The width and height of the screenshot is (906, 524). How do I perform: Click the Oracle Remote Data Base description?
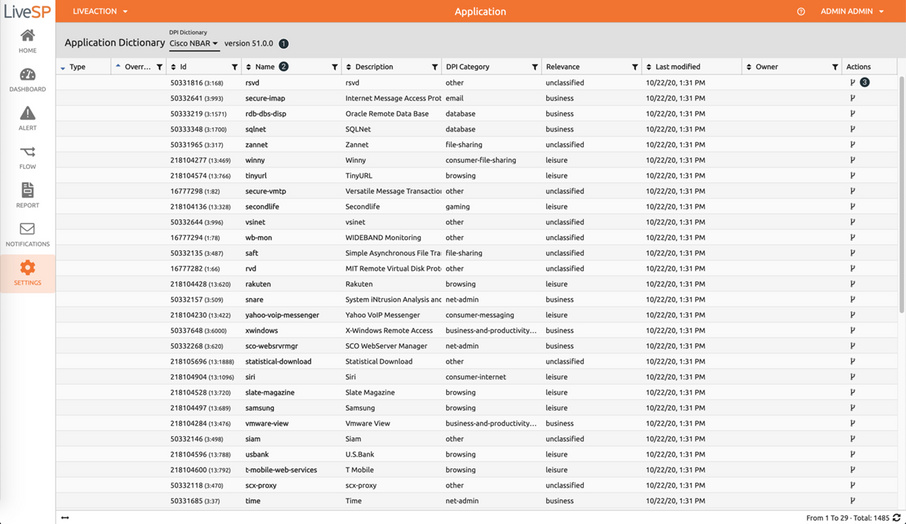387,114
